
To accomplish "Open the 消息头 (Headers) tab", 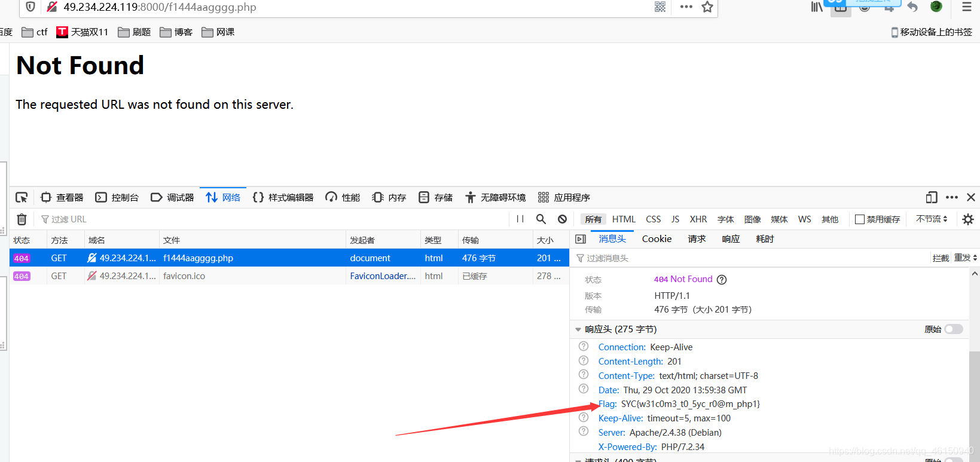I will coord(612,239).
